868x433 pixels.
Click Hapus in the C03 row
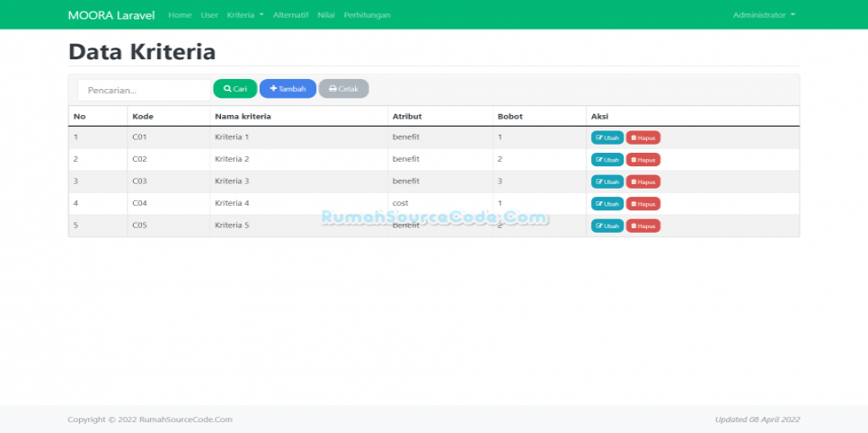[643, 181]
